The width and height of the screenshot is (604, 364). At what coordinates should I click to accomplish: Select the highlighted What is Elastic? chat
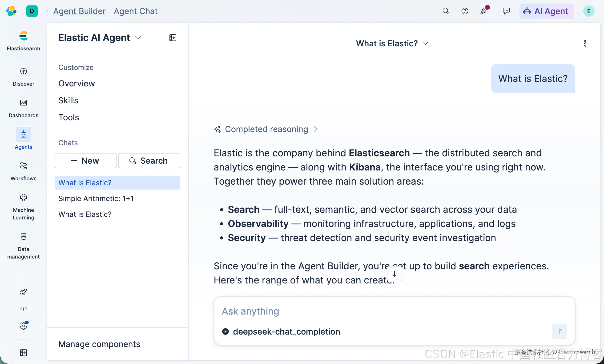click(x=117, y=183)
